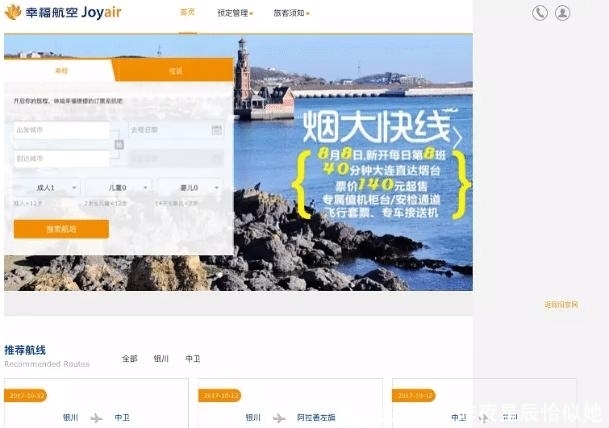609x428 pixels.
Task: Switch to the 往返 round-trip tab
Action: pos(175,71)
